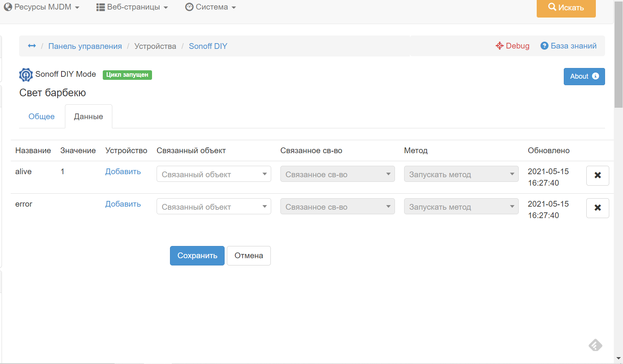Expand Запускать метод dropdown for error
623x364 pixels.
click(x=461, y=206)
